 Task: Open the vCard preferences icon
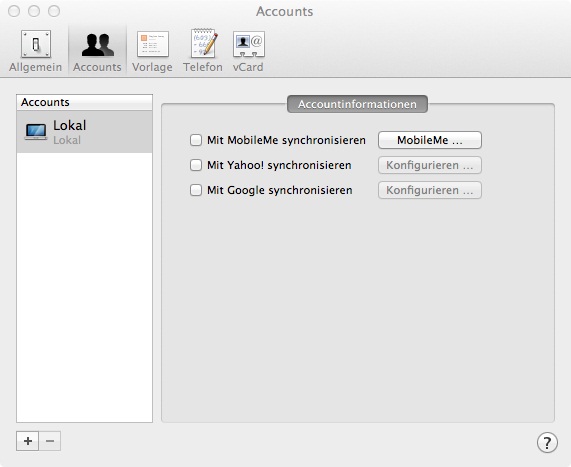click(x=249, y=44)
